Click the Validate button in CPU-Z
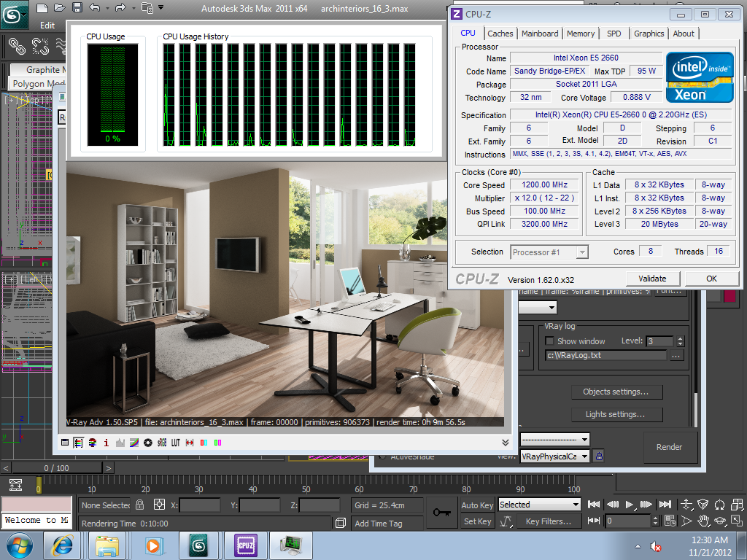Viewport: 747px width, 560px height. [652, 279]
